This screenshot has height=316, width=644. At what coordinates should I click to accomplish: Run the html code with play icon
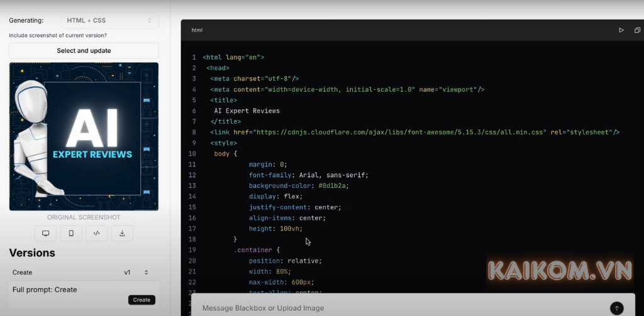point(621,30)
